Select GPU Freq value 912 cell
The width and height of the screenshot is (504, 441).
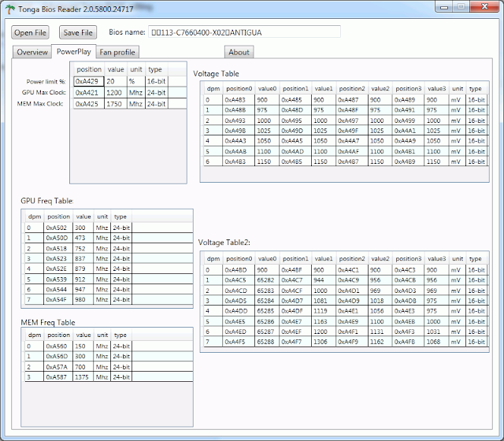(x=83, y=280)
